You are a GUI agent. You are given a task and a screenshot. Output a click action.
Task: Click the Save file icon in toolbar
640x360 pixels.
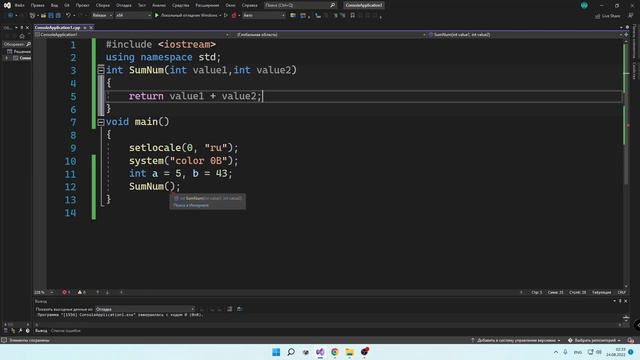click(x=51, y=16)
